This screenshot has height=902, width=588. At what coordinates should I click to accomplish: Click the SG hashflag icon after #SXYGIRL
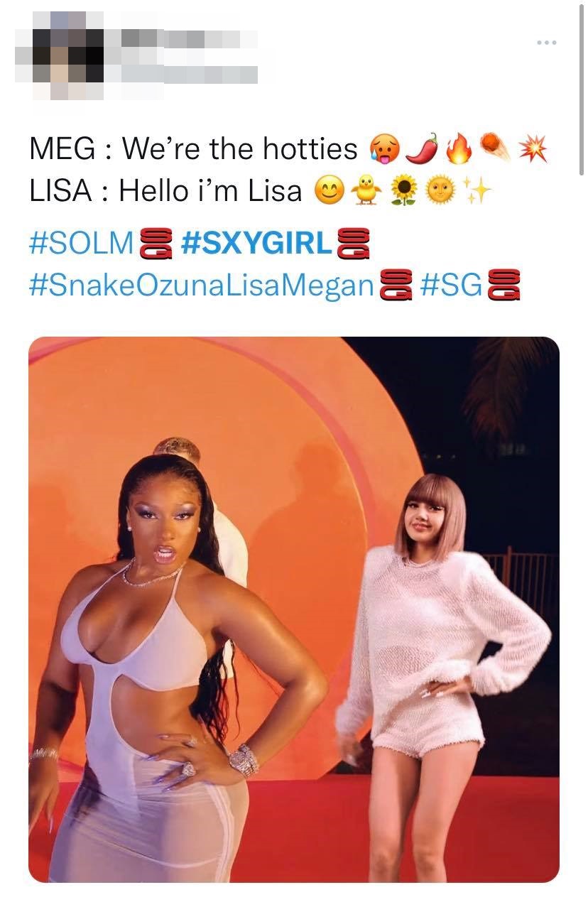pyautogui.click(x=354, y=244)
